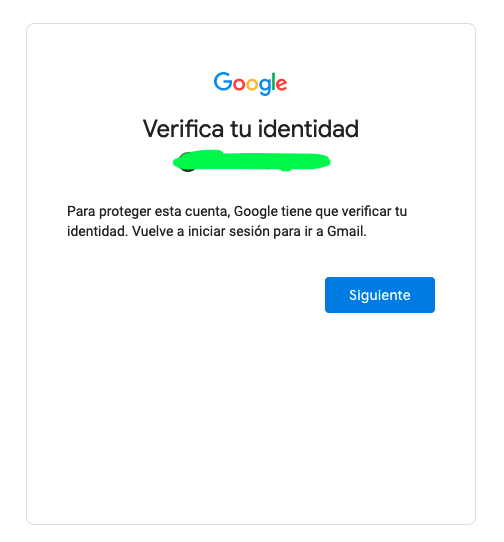Click the word Gmail in the description

click(347, 231)
